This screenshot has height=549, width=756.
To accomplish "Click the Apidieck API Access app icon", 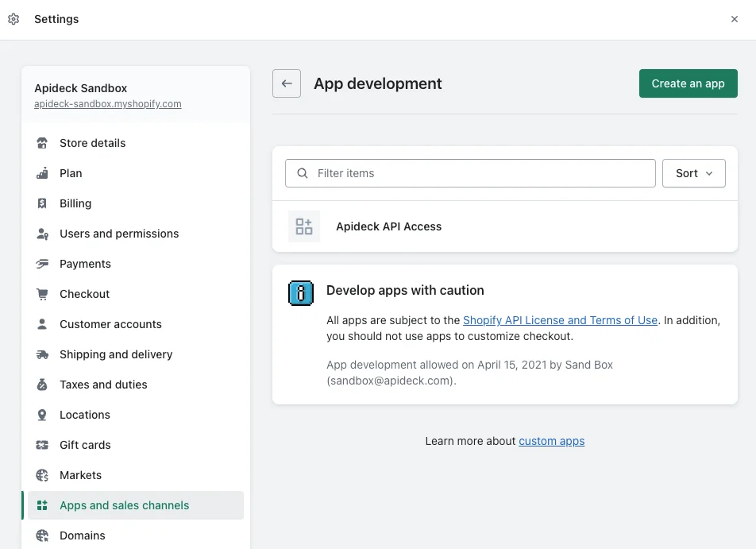I will click(304, 226).
